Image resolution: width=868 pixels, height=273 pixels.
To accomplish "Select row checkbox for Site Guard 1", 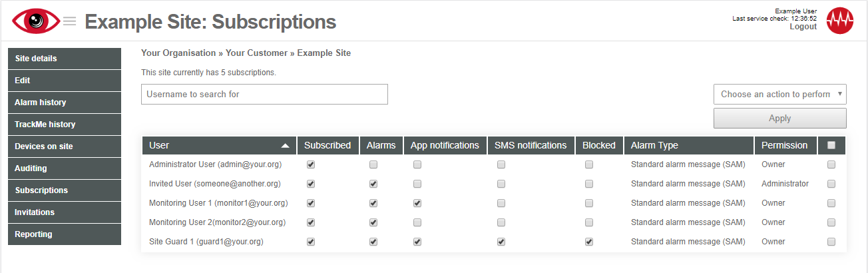I will coord(831,242).
